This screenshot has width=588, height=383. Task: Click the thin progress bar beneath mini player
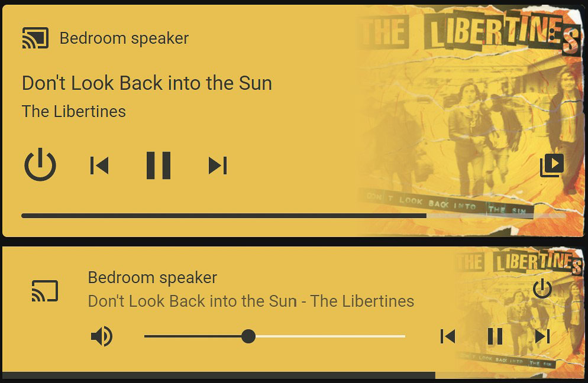pos(293,375)
